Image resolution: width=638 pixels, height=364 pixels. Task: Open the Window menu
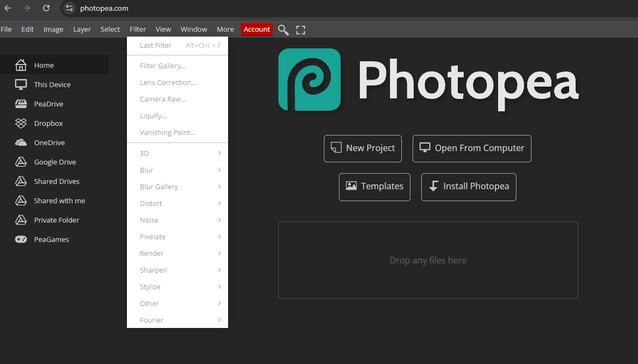[x=194, y=29]
